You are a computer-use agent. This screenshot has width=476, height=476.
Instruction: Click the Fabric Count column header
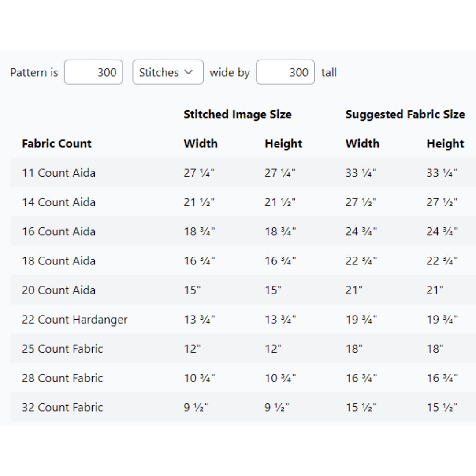pos(56,144)
